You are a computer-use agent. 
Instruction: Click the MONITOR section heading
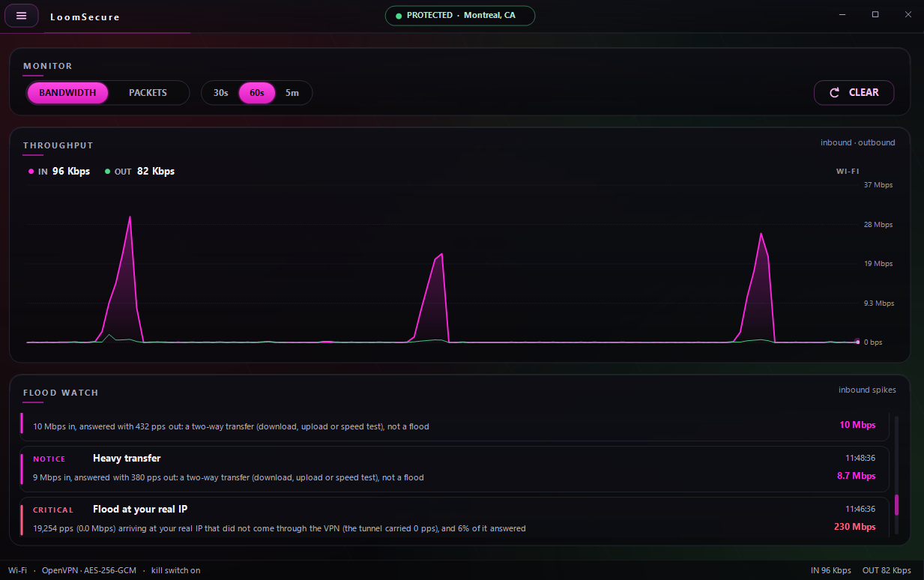pos(48,66)
